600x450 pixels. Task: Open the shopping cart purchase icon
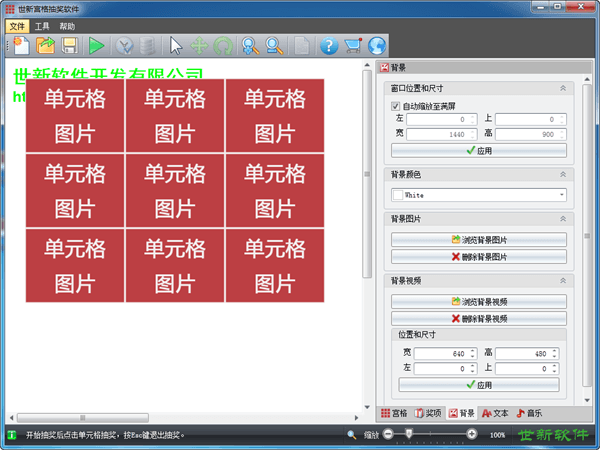352,45
